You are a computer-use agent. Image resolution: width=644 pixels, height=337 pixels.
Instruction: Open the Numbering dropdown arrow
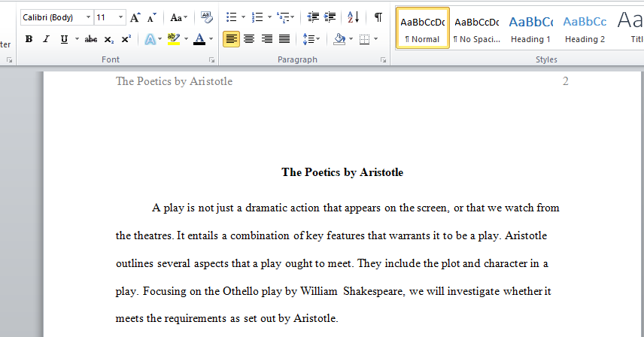point(269,17)
